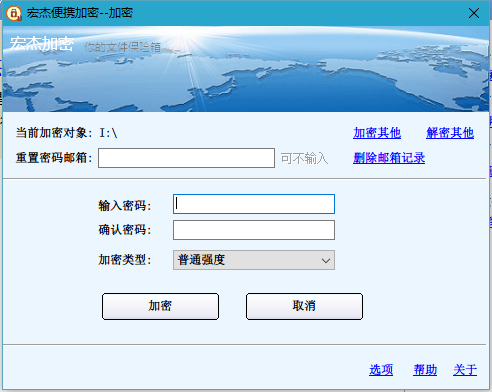Click the 取消 button

[x=304, y=306]
